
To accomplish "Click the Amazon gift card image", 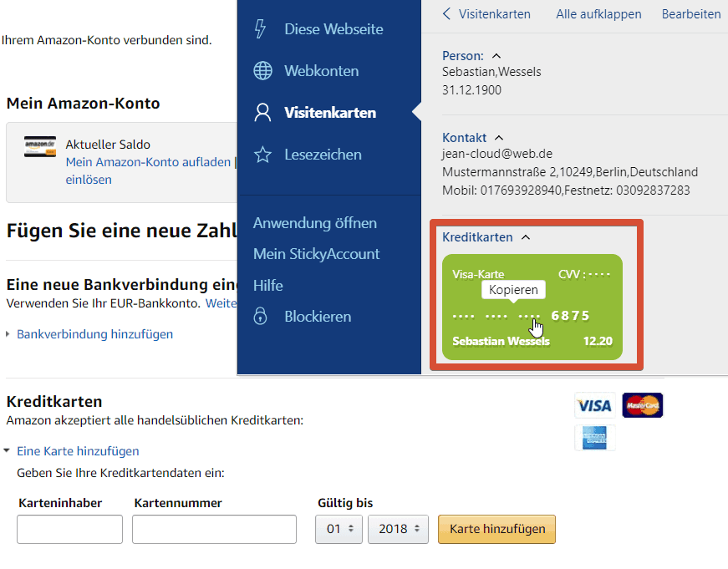I will click(x=40, y=146).
